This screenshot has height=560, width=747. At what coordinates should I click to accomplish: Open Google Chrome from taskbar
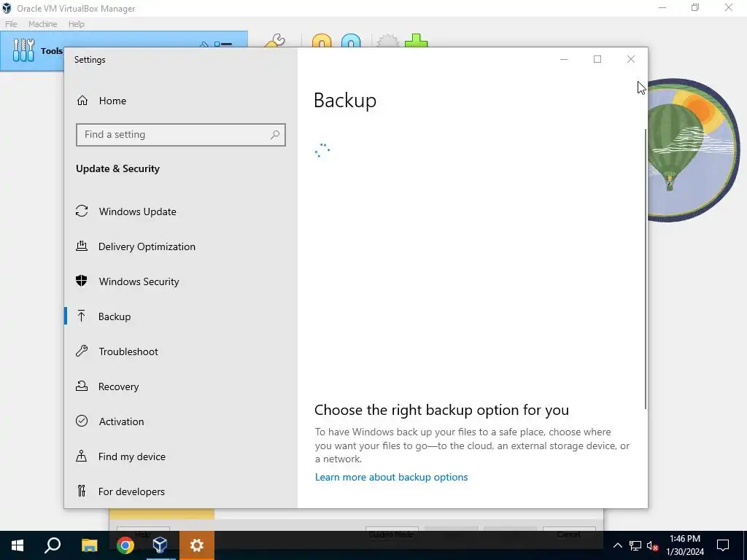(125, 545)
